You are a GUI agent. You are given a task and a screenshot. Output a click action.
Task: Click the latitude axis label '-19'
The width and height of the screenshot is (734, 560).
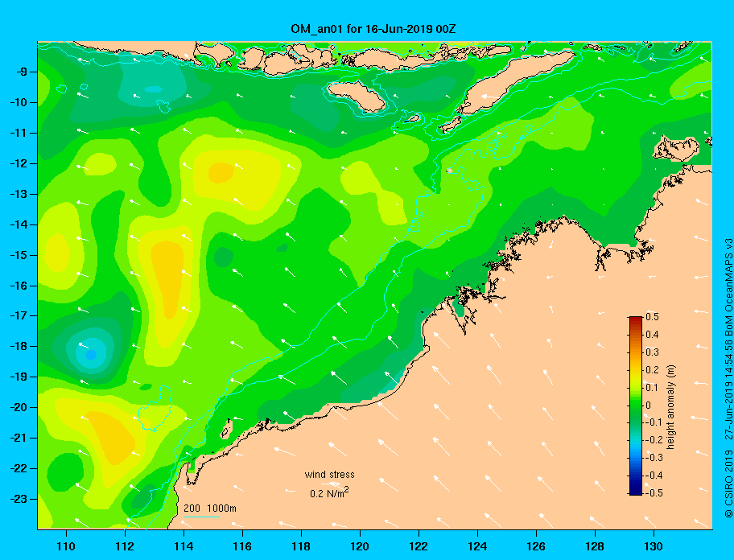pos(18,377)
